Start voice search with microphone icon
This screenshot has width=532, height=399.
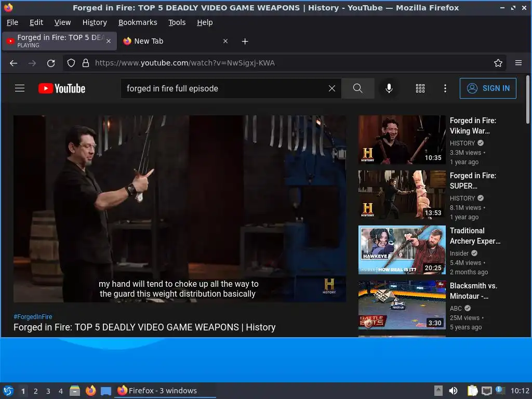(x=389, y=88)
